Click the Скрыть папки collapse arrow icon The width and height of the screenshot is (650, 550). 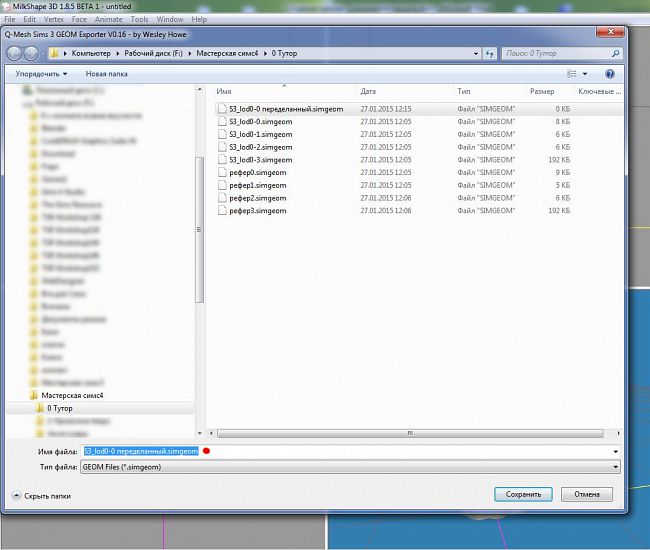pyautogui.click(x=16, y=495)
